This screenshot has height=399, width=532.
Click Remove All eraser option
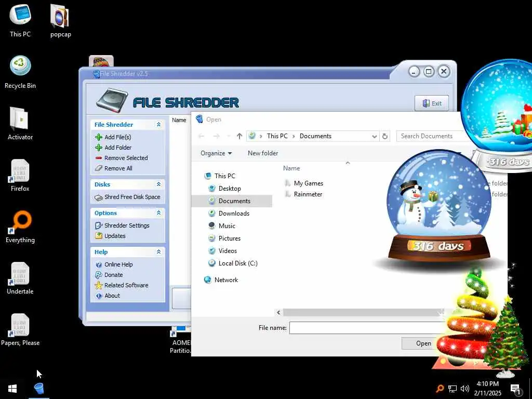click(118, 168)
